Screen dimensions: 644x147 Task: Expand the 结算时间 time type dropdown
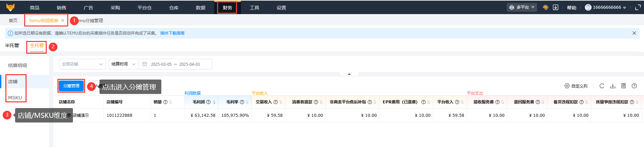pos(123,64)
